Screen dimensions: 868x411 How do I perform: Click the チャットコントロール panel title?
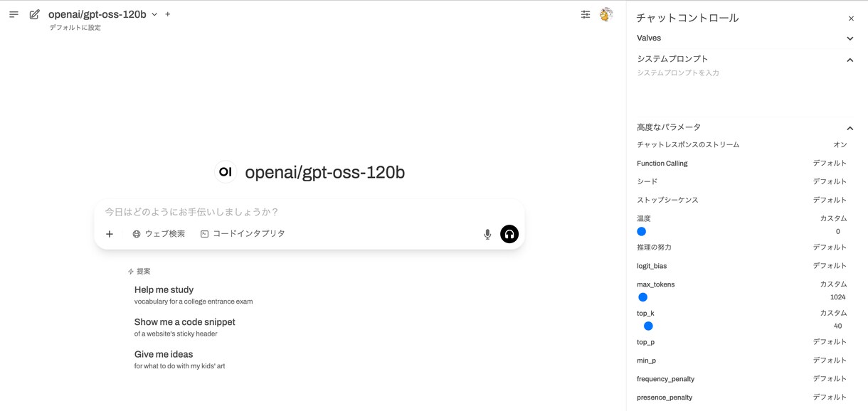click(x=687, y=18)
